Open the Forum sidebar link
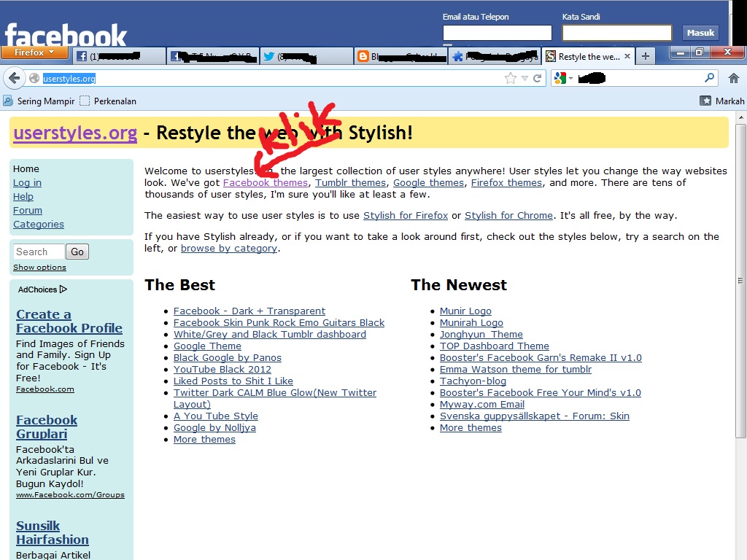The height and width of the screenshot is (560, 747). (28, 210)
